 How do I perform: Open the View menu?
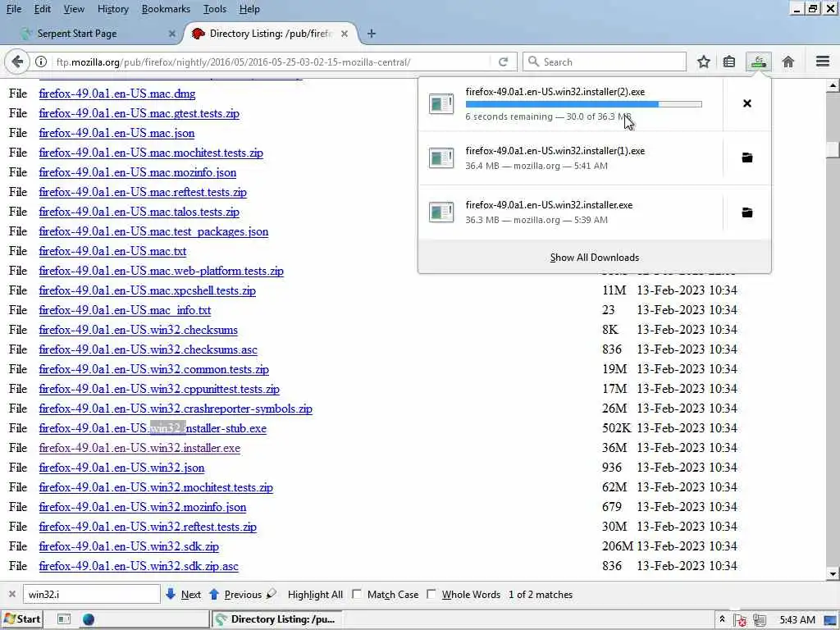pos(74,9)
